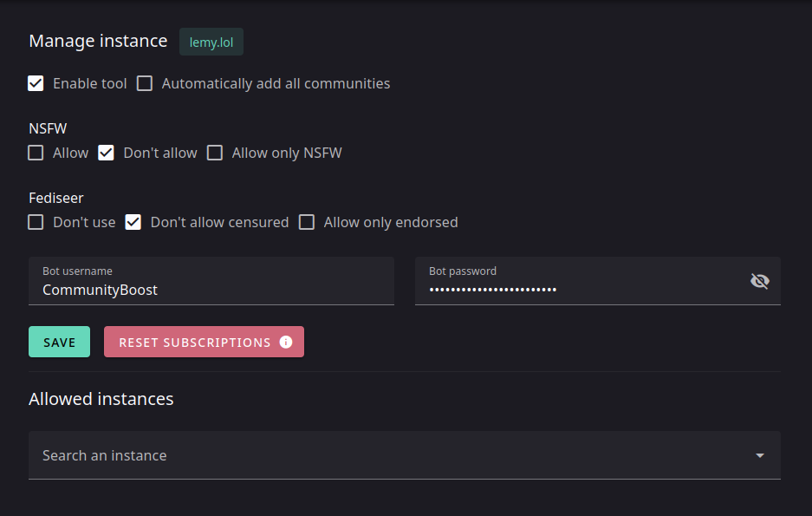Tick the Allow only NSFW checkbox
The image size is (812, 516).
(215, 153)
